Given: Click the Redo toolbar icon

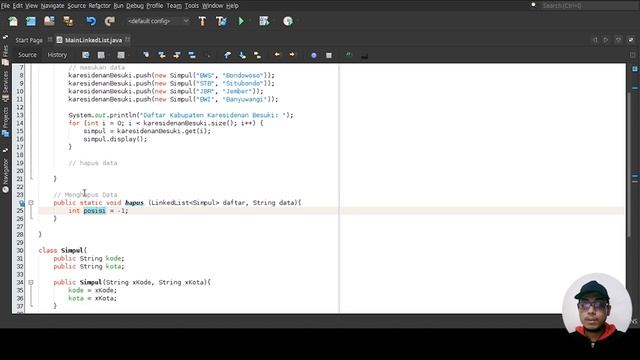Looking at the screenshot, I should click(109, 21).
